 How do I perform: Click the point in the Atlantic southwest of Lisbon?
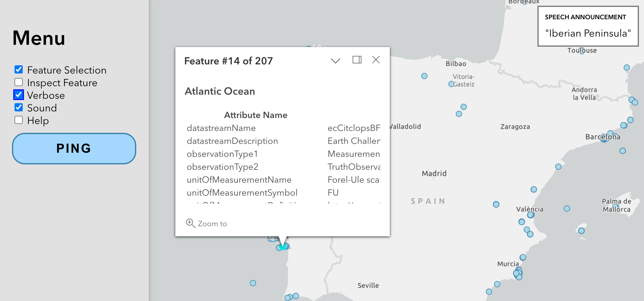click(253, 283)
